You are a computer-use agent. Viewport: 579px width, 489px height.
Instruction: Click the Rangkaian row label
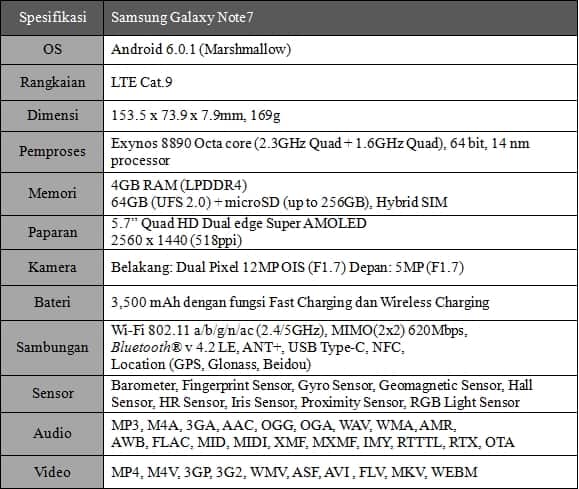[x=52, y=82]
